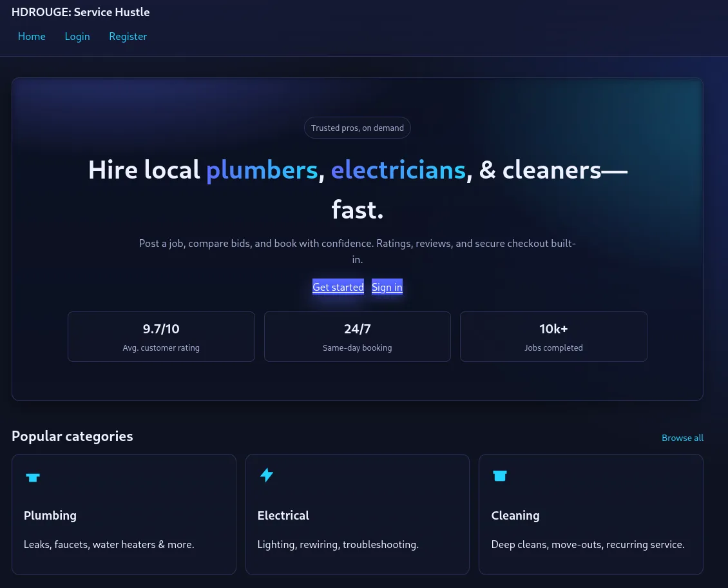Go to the Home nav link
The height and width of the screenshot is (588, 728).
point(32,37)
